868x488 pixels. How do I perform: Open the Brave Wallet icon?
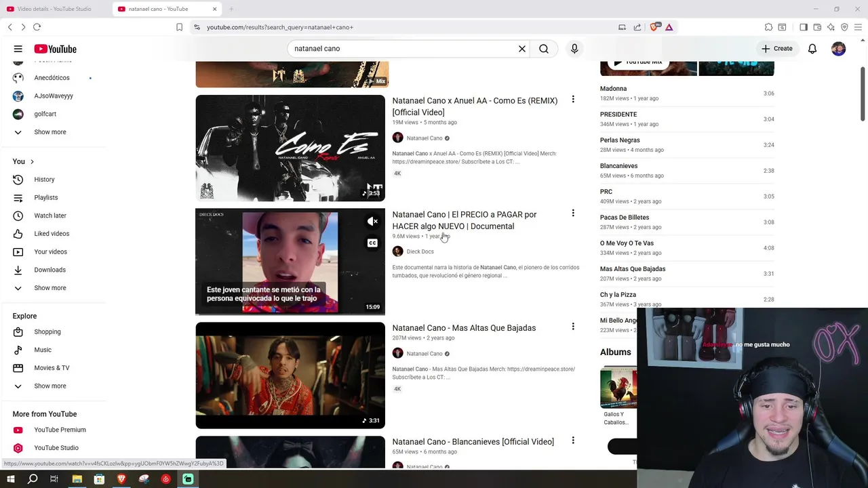817,27
